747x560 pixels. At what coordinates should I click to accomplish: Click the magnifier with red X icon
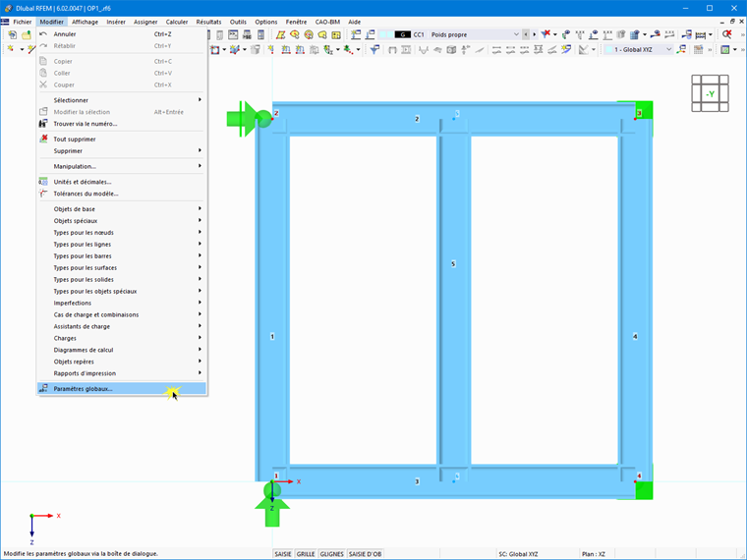727,34
